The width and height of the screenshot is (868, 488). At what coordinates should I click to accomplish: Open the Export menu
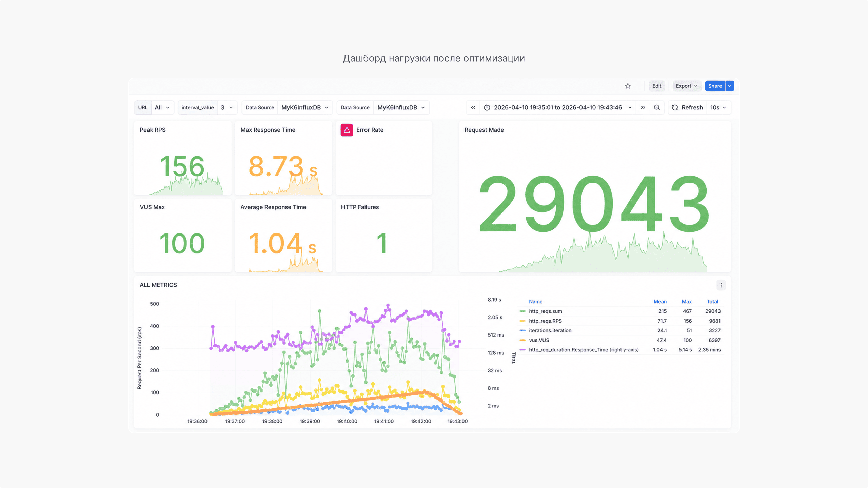tap(687, 86)
